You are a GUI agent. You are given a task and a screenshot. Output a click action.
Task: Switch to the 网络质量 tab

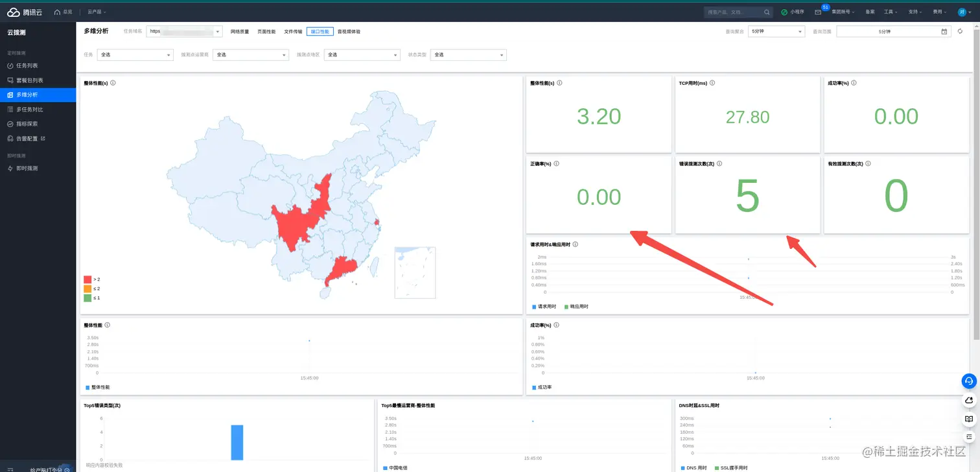click(x=240, y=31)
